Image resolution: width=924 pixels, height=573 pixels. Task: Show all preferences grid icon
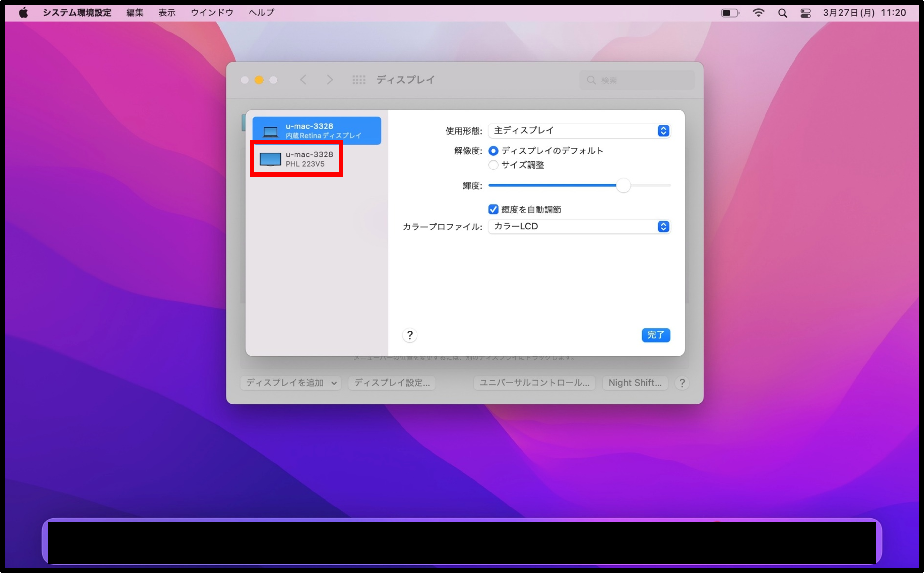click(359, 80)
